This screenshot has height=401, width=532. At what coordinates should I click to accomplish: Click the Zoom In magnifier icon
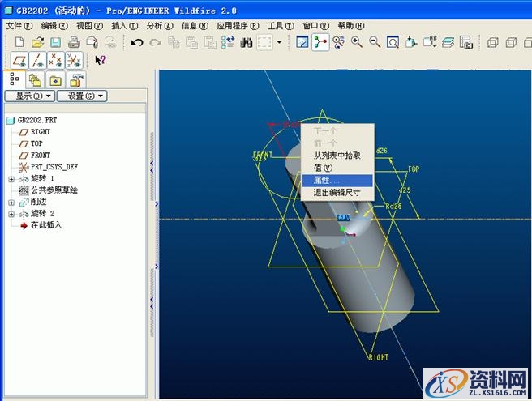point(357,42)
